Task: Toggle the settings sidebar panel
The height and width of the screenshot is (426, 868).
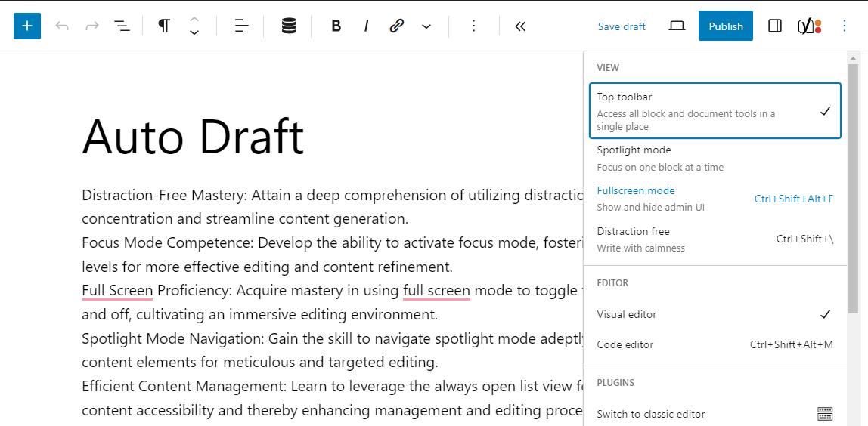Action: pyautogui.click(x=775, y=26)
